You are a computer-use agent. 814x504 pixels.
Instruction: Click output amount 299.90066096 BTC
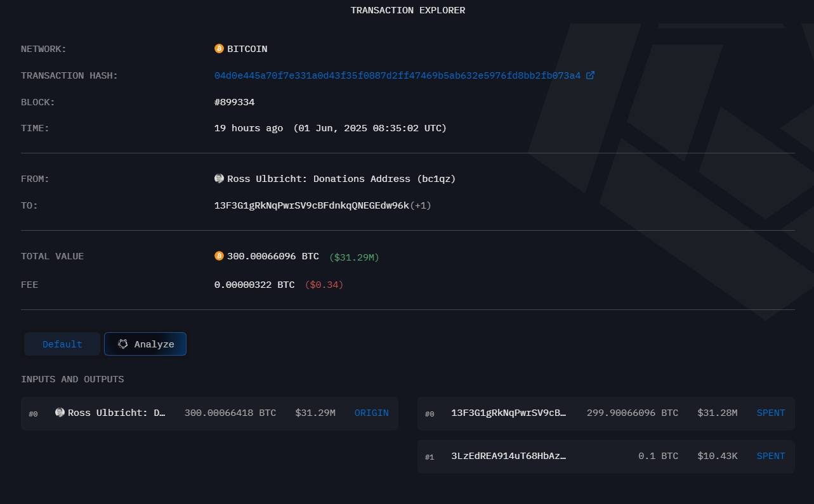(633, 413)
